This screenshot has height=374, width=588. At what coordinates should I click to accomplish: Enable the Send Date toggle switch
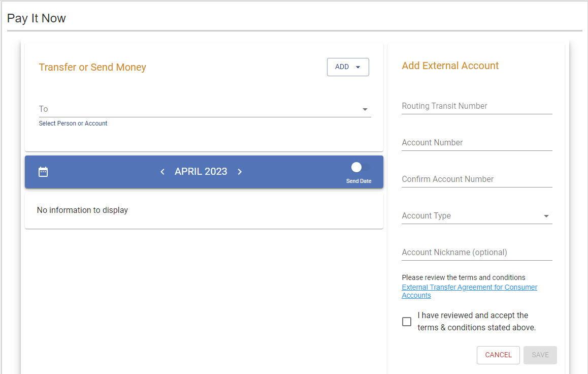pyautogui.click(x=358, y=168)
